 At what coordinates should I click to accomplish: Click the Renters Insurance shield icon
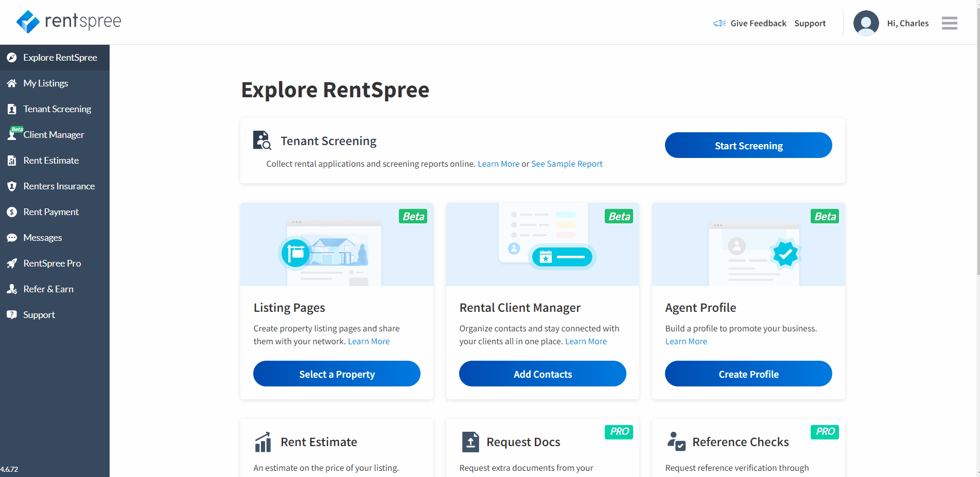(12, 186)
